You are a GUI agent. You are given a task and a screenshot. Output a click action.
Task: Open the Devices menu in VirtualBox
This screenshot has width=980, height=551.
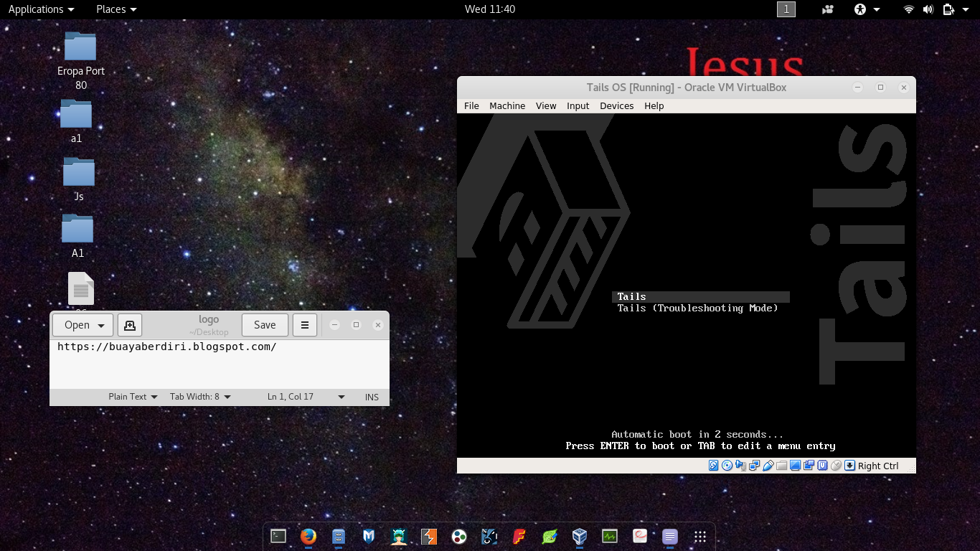click(x=616, y=105)
